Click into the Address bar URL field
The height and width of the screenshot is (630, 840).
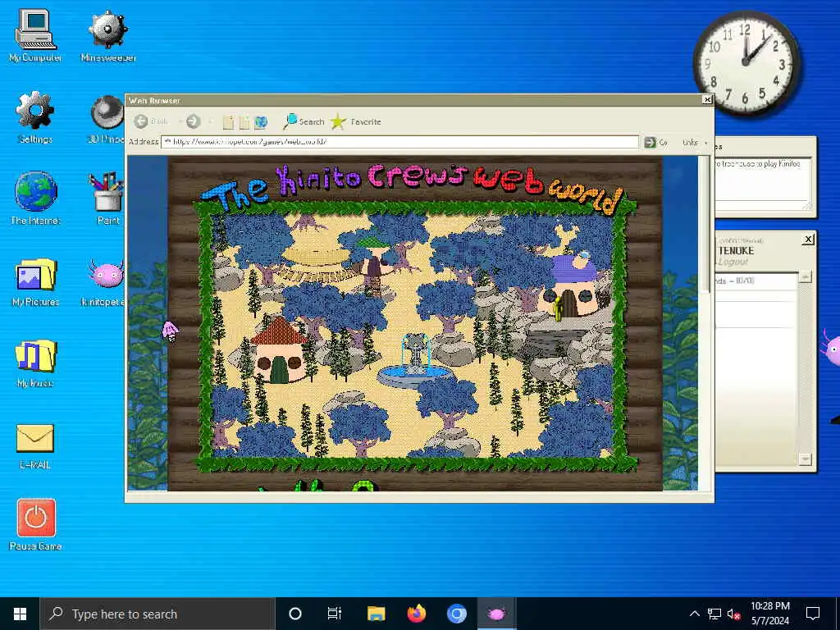coord(399,142)
